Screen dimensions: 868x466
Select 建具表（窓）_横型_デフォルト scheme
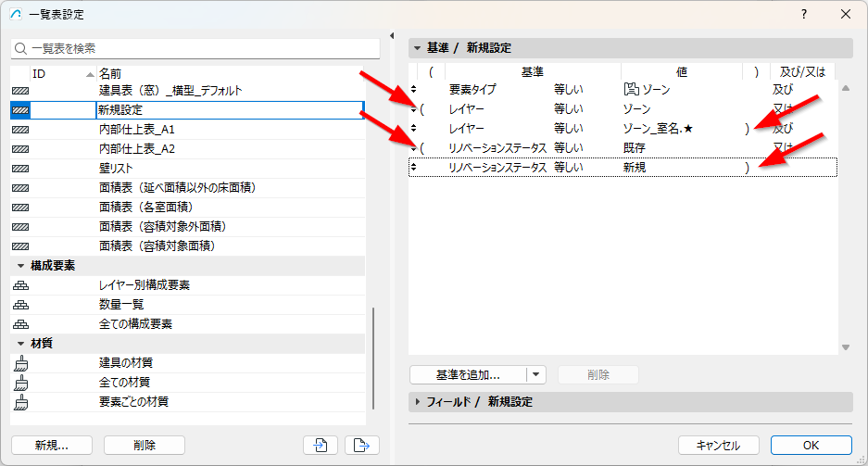(170, 91)
